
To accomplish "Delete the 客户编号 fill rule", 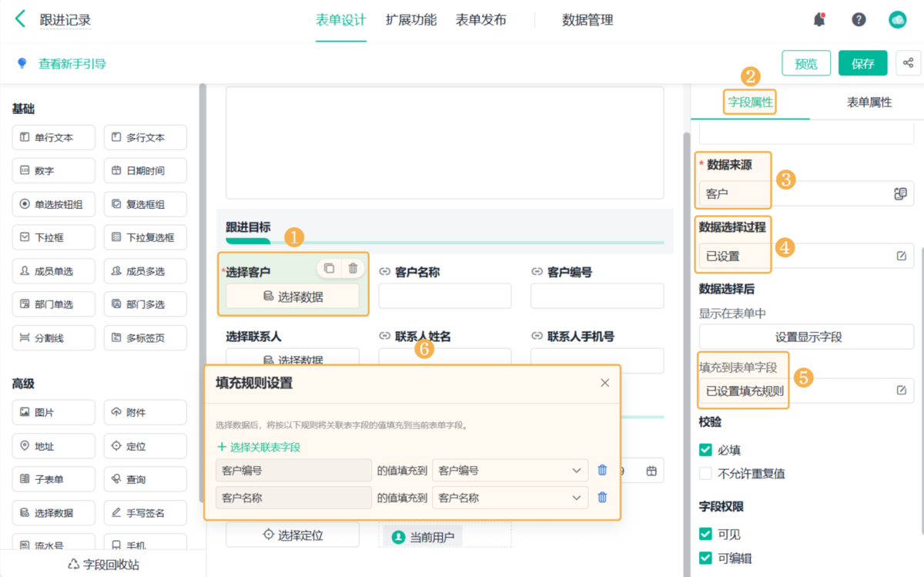I will coord(602,470).
